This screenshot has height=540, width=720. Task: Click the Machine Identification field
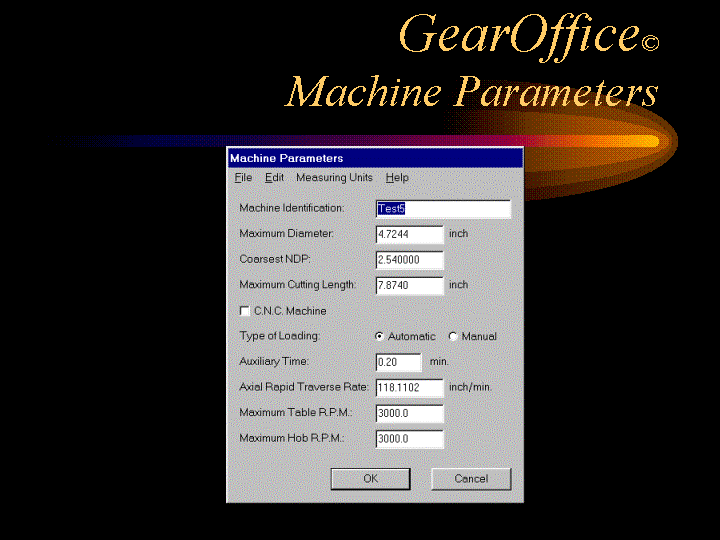(x=443, y=209)
